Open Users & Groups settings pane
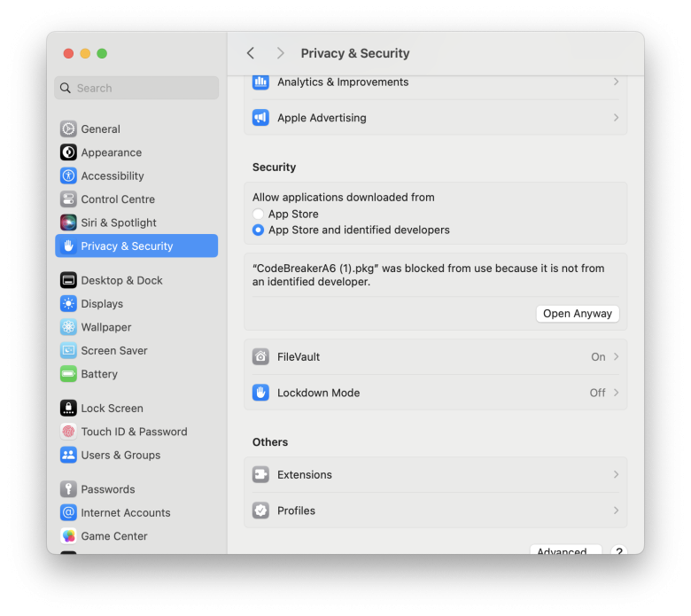This screenshot has height=616, width=691. click(136, 455)
